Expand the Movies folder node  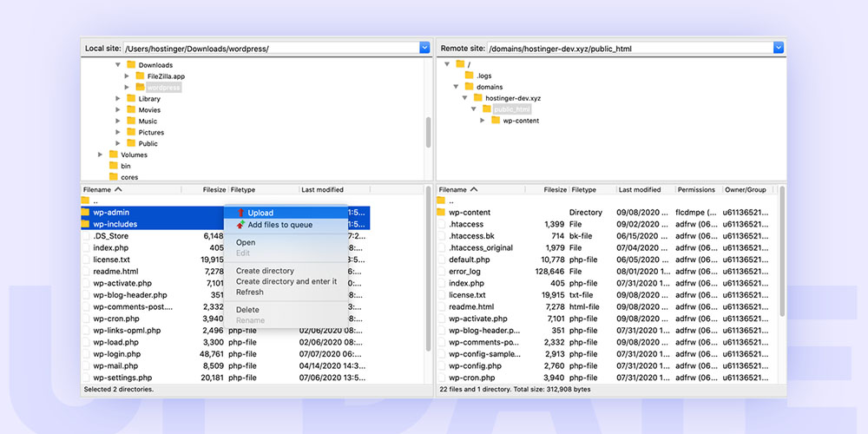coord(118,109)
